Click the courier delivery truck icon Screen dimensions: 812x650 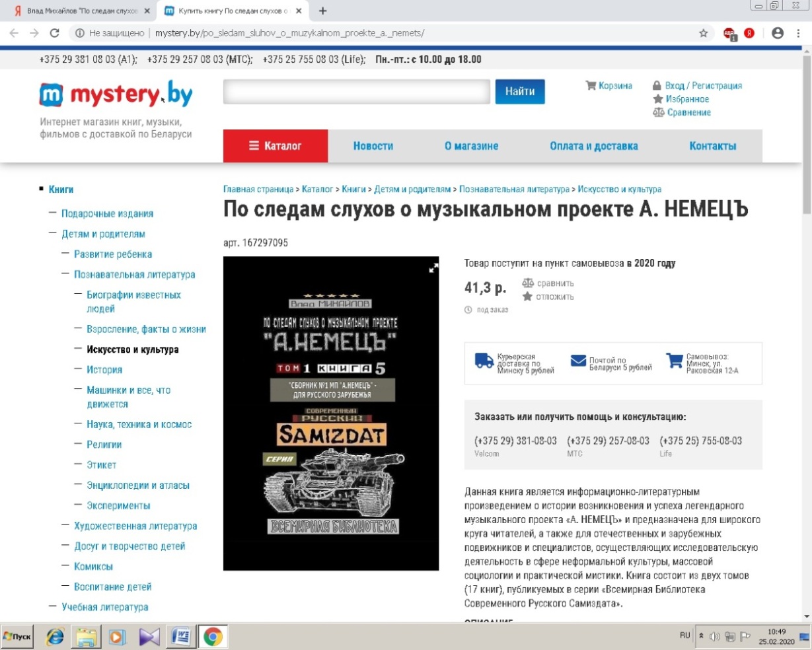(x=484, y=361)
